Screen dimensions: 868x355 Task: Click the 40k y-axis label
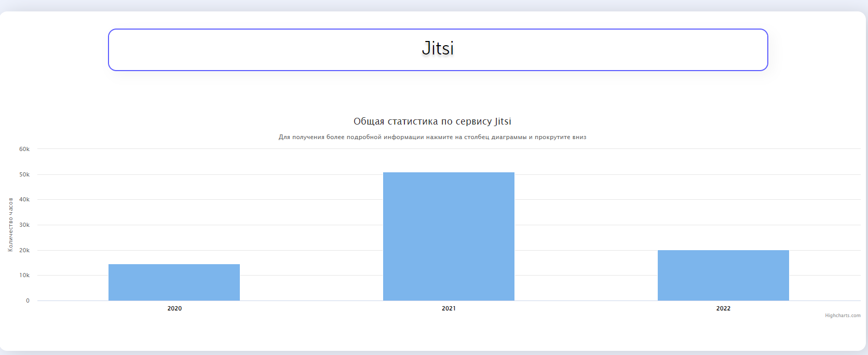(x=24, y=199)
